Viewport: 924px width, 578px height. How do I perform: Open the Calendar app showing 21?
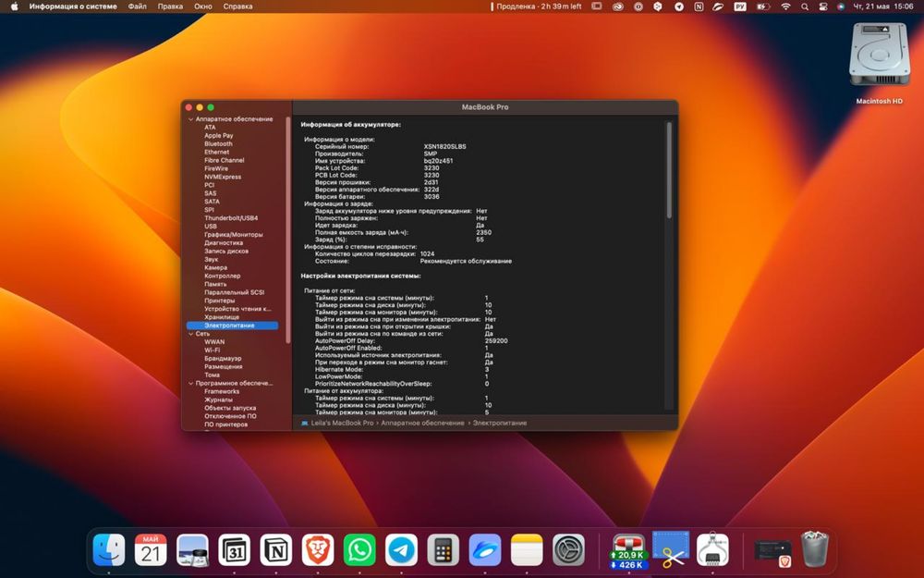click(151, 549)
